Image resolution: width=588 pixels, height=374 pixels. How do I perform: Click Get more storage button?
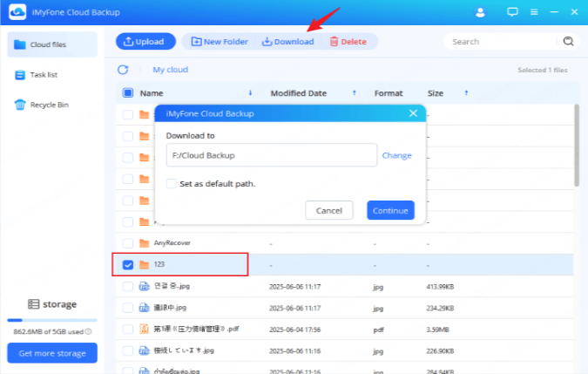point(52,353)
